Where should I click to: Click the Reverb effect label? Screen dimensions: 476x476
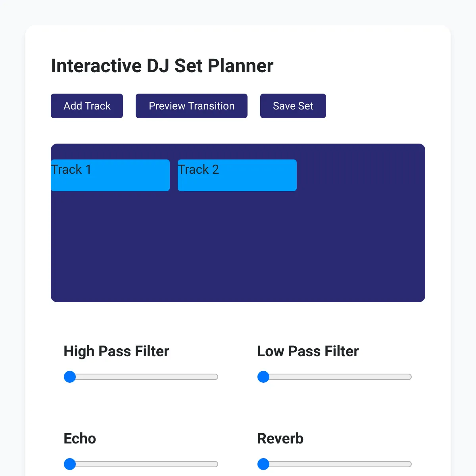(x=280, y=439)
